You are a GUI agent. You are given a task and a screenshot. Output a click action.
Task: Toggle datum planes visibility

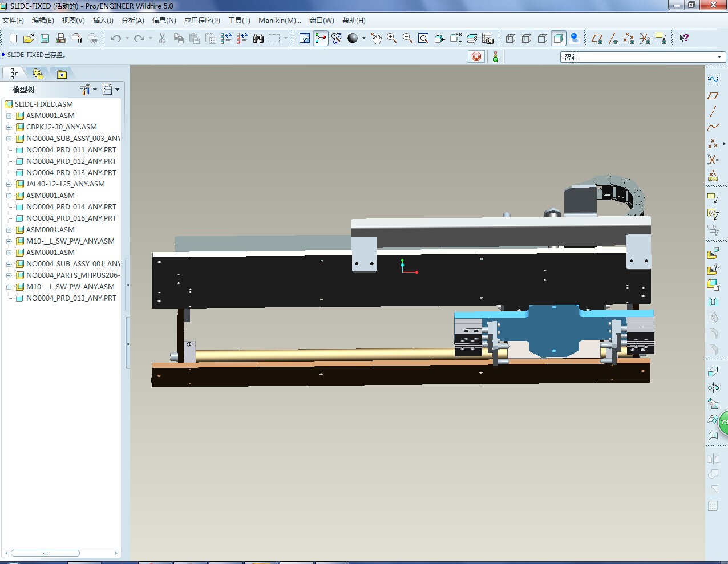pyautogui.click(x=597, y=38)
